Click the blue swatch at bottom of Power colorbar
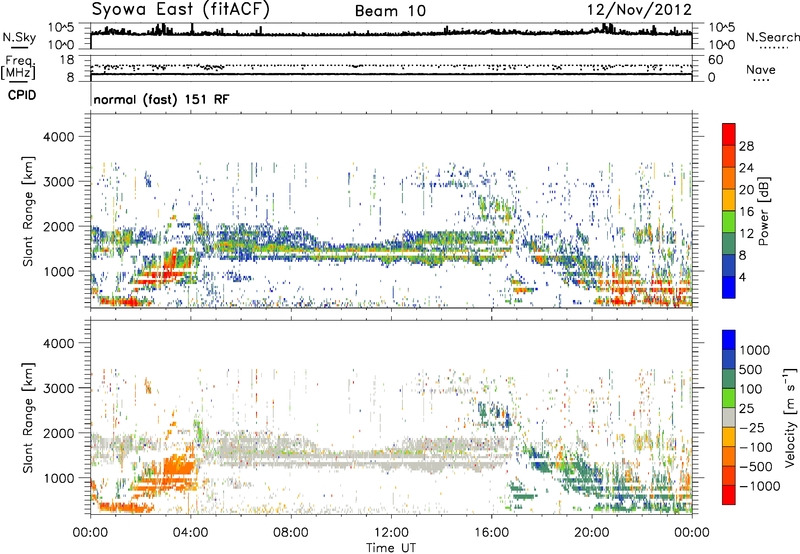The width and height of the screenshot is (800, 554). [729, 287]
